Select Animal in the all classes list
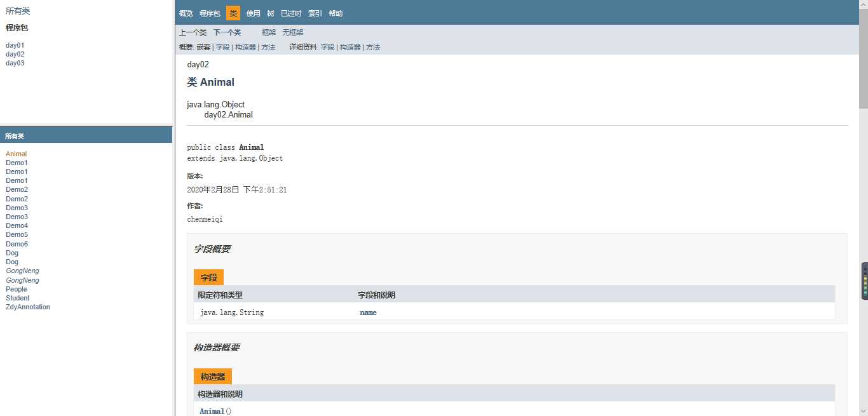The height and width of the screenshot is (416, 868). [17, 154]
